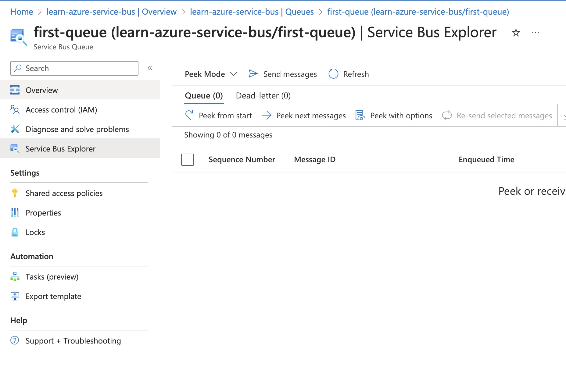Click the Settings section heading
This screenshot has height=392, width=566.
[25, 173]
